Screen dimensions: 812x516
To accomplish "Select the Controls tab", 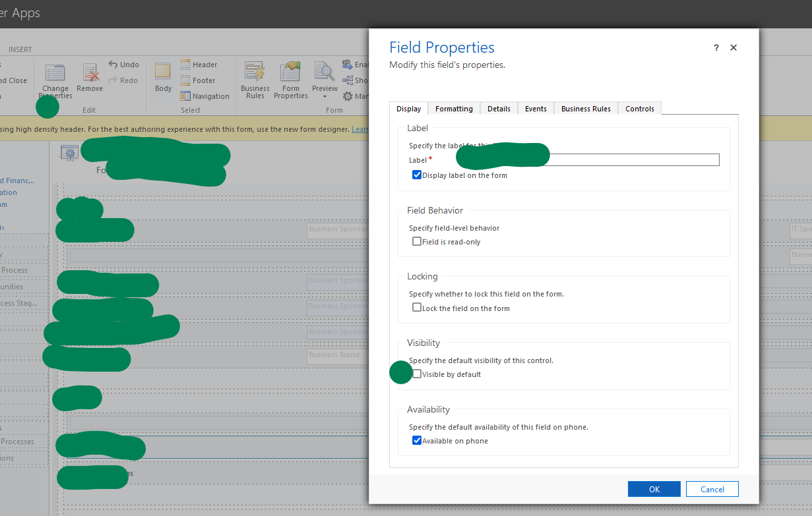I will 639,108.
